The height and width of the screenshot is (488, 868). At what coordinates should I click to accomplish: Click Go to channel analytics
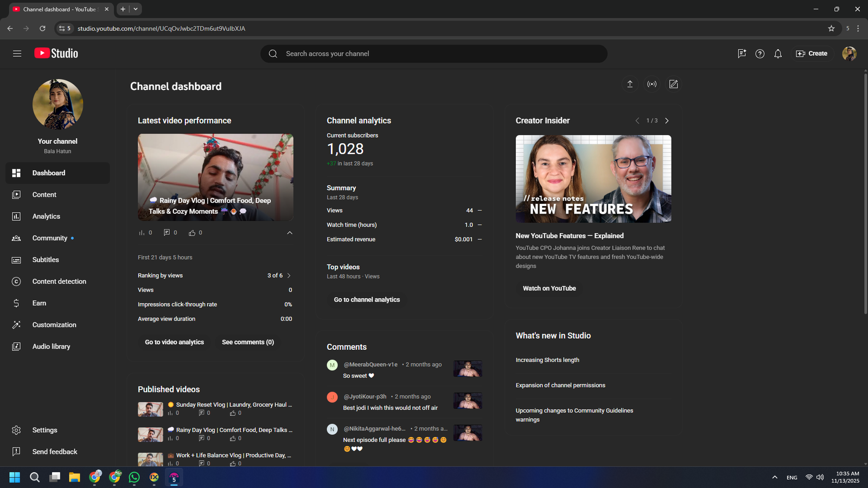(x=367, y=300)
